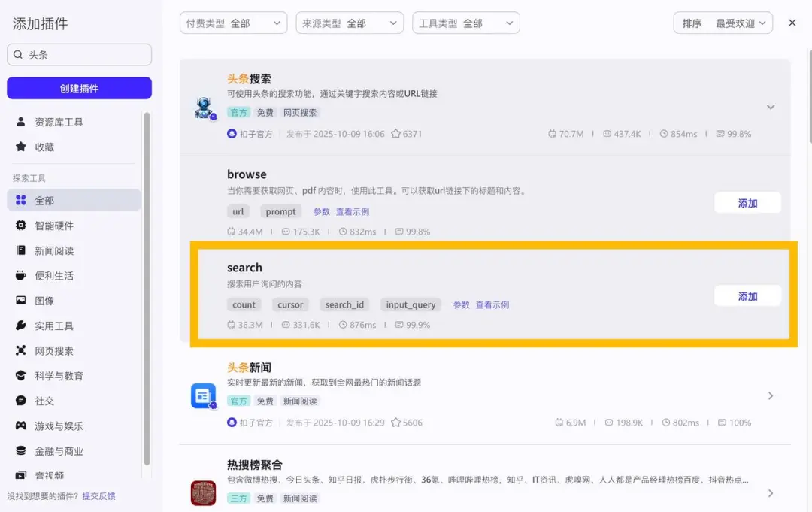Open the 排序 最受欢迎 dropdown

(x=723, y=23)
